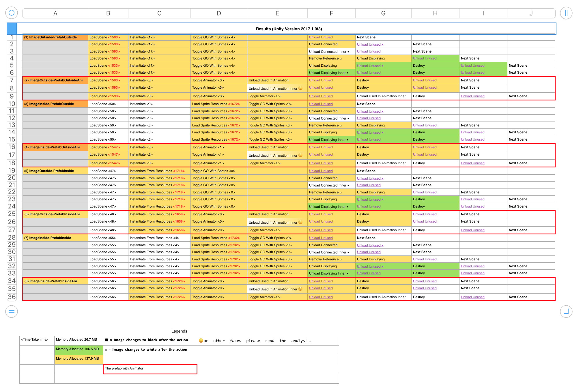Click the orange ImageOutside-PrefabOutside cell
This screenshot has width=583, height=392.
coord(55,37)
